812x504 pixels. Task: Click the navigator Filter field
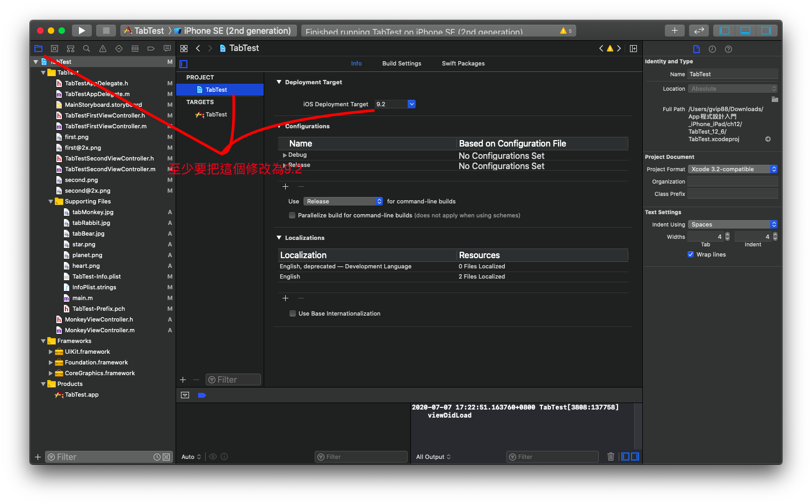tap(109, 457)
